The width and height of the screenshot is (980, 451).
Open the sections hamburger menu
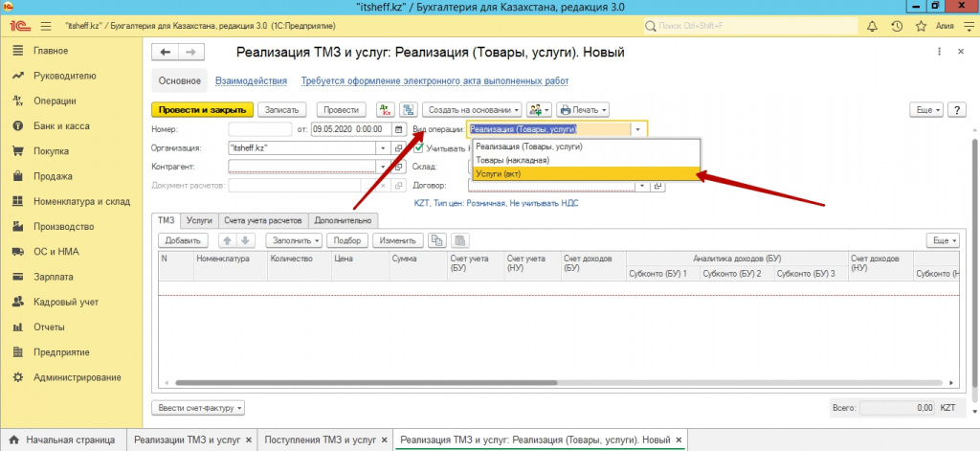click(x=46, y=26)
